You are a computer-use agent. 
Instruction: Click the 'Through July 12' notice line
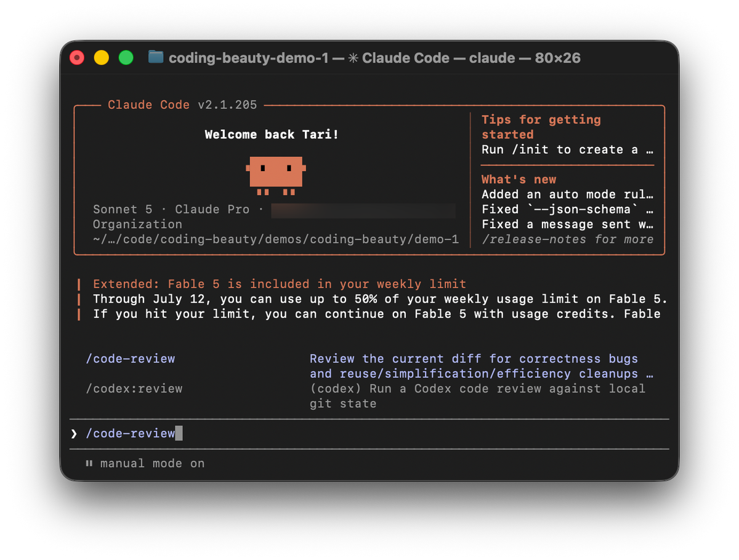(381, 299)
